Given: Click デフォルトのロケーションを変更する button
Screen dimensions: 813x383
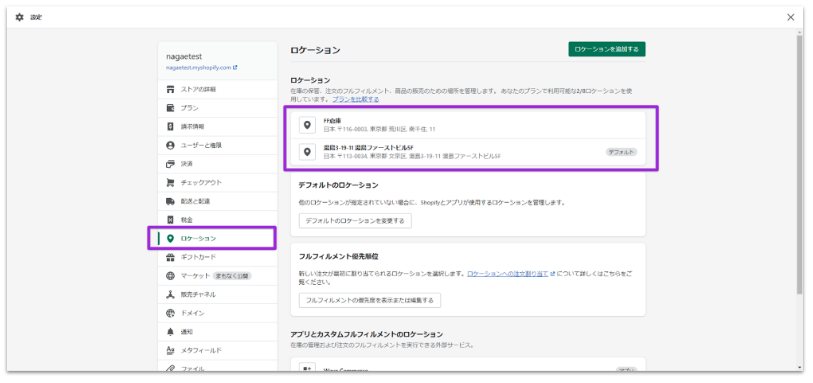Looking at the screenshot, I should point(355,220).
